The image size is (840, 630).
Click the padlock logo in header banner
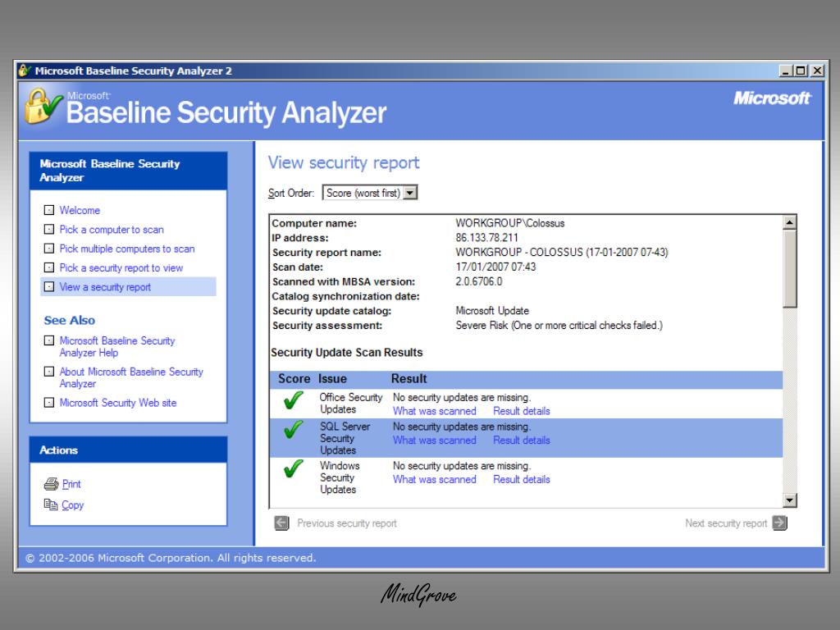click(43, 106)
